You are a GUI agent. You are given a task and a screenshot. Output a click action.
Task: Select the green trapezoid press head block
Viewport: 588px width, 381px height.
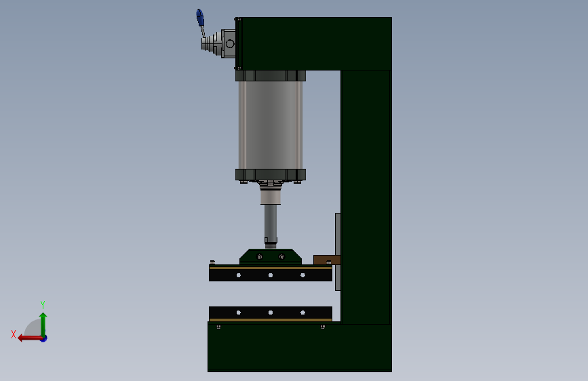pos(271,257)
